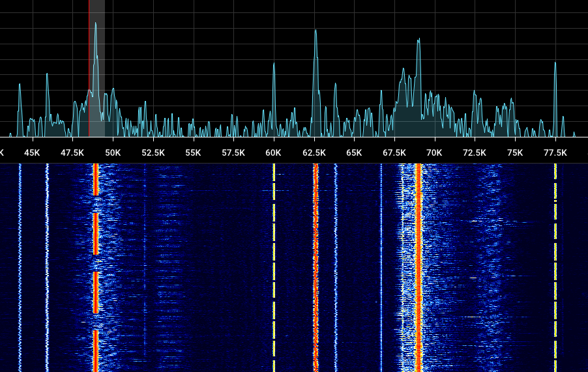
Task: Click the 65K frequency axis label
Action: [x=354, y=153]
